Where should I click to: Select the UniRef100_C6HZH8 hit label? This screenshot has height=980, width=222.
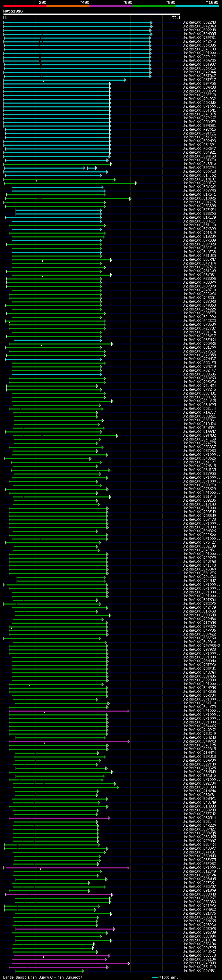click(199, 737)
